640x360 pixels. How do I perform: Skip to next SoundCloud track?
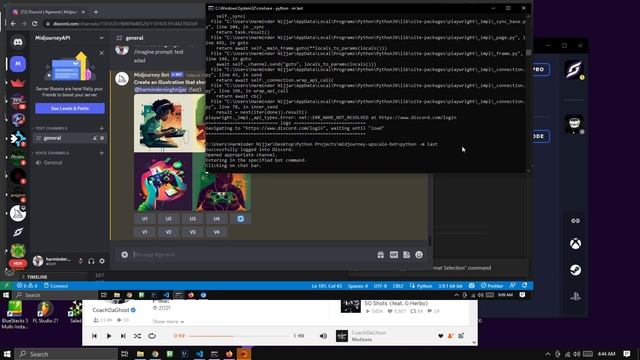click(x=123, y=336)
